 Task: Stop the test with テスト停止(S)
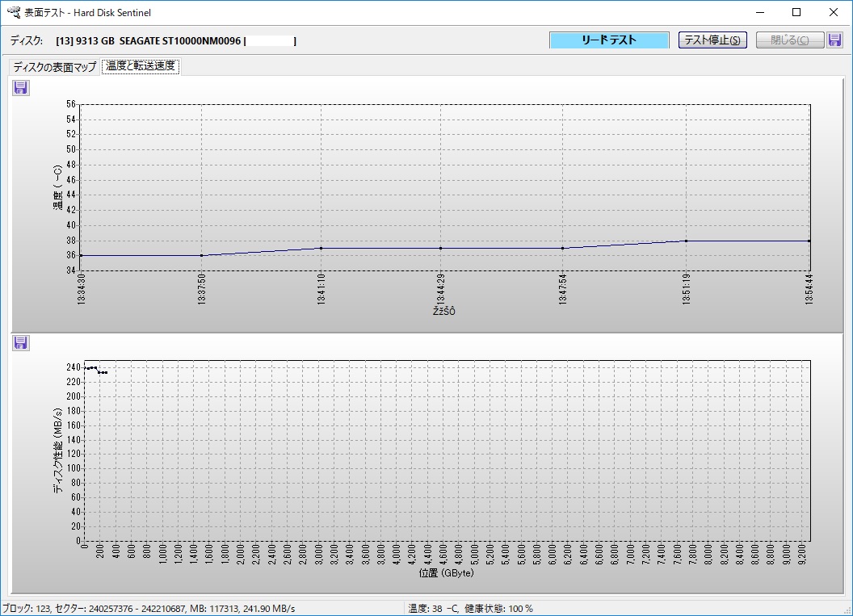coord(712,40)
